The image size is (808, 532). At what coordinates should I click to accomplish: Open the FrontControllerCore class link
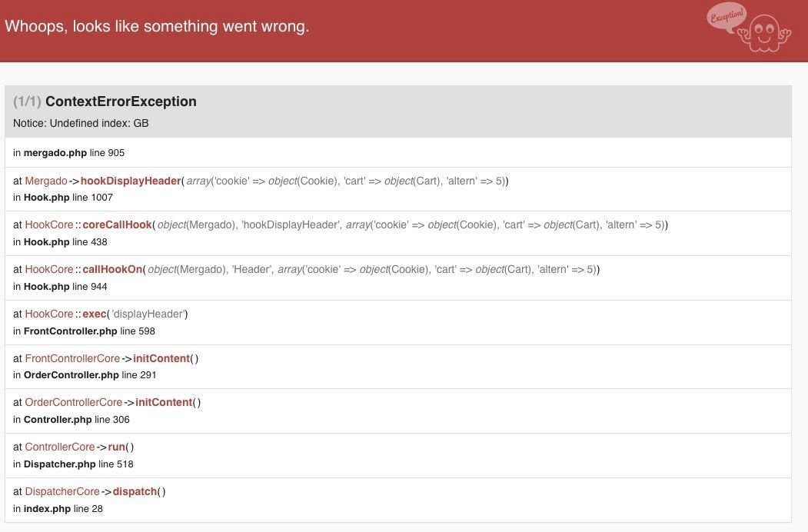point(72,358)
